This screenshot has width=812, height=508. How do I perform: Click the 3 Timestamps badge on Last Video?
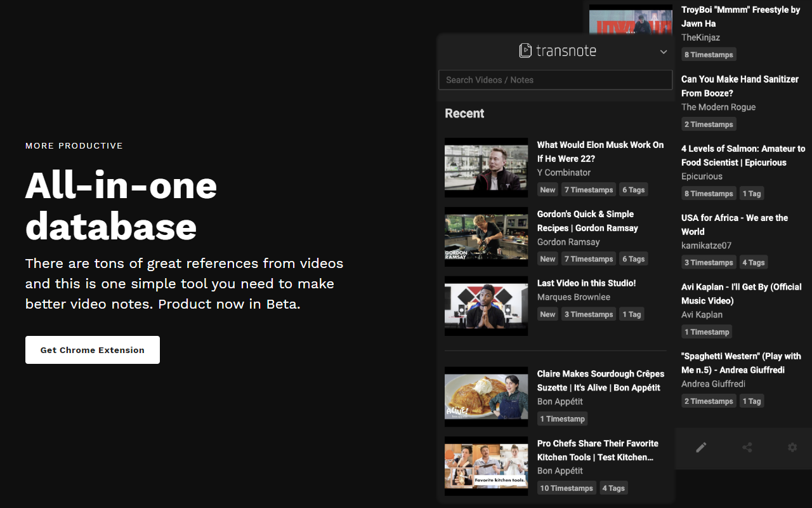click(x=589, y=314)
